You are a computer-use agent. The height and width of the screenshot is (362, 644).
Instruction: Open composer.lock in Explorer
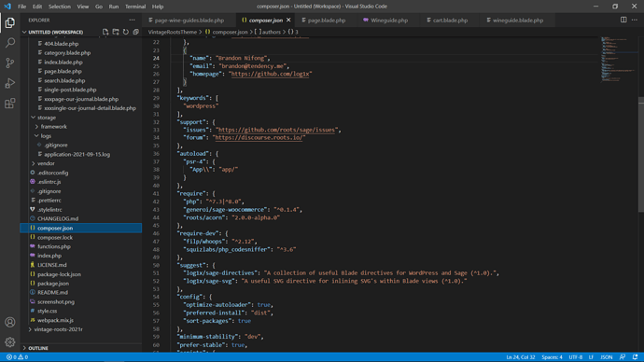pyautogui.click(x=55, y=237)
